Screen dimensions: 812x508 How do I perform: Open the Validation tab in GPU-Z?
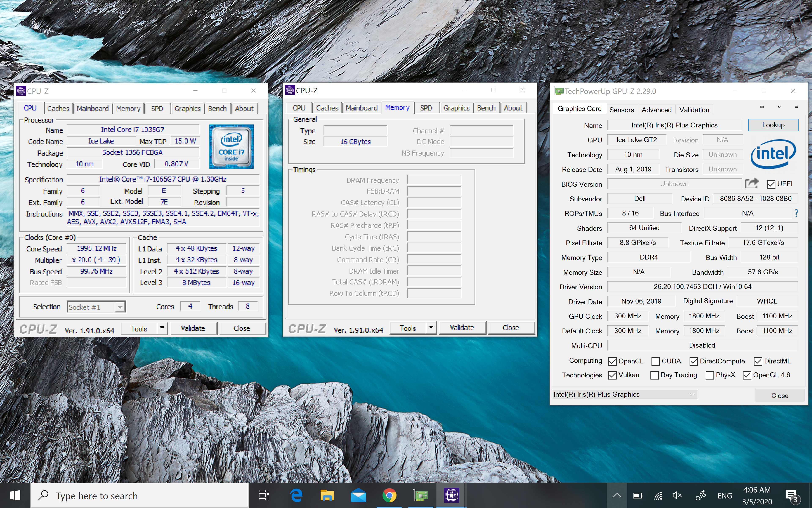click(694, 109)
